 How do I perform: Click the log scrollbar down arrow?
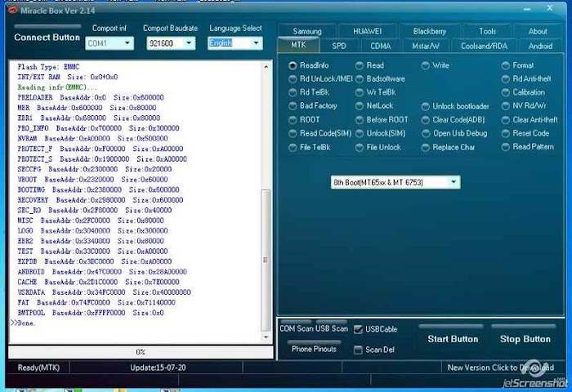[266, 337]
